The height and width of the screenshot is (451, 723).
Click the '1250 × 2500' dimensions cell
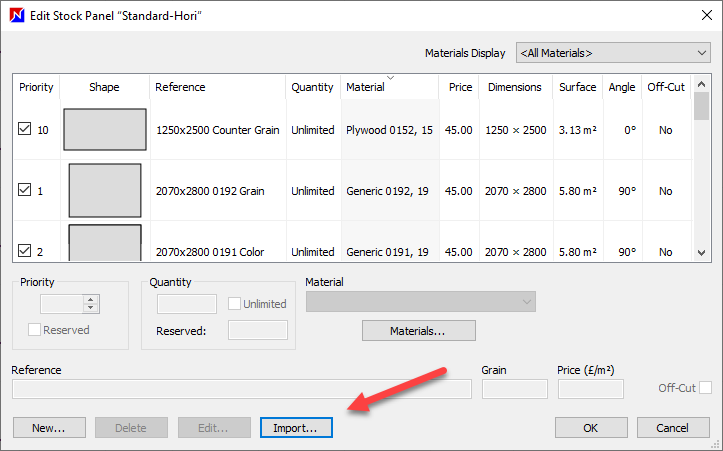[516, 130]
